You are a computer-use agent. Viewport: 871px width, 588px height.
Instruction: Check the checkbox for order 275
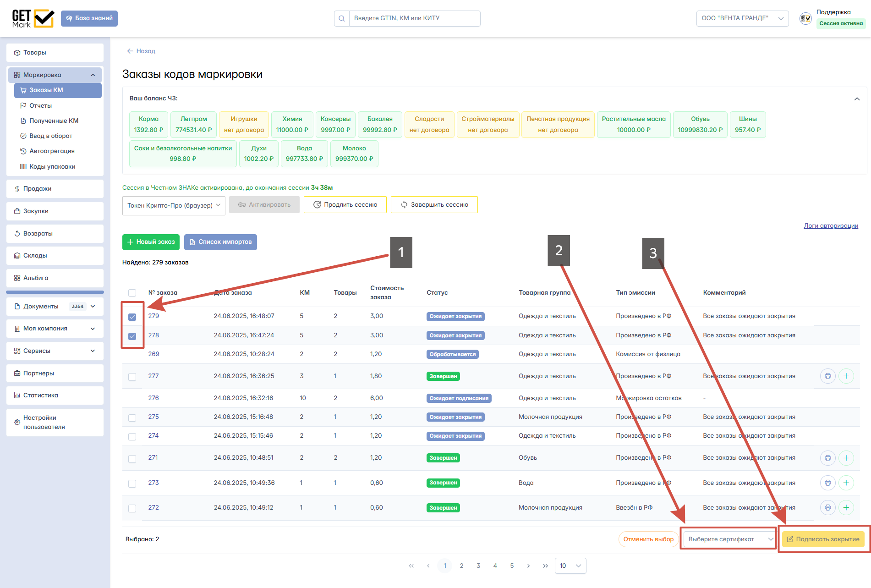pyautogui.click(x=132, y=418)
